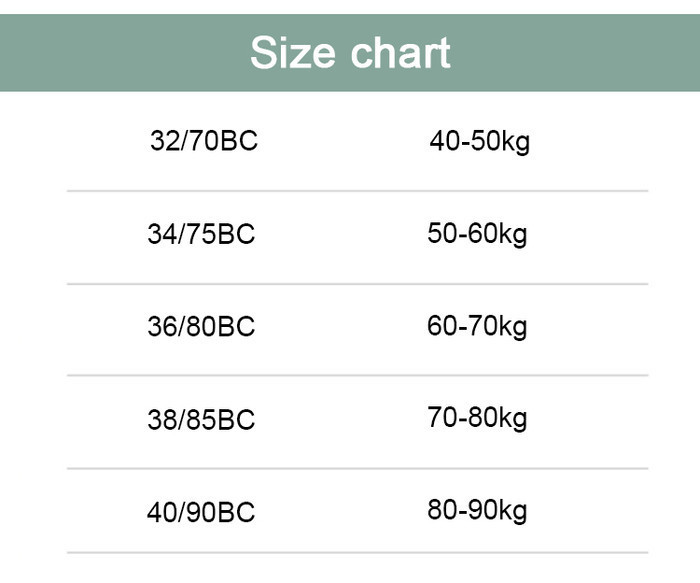
Task: Click the divider line below 34/75BC row
Action: [x=357, y=284]
